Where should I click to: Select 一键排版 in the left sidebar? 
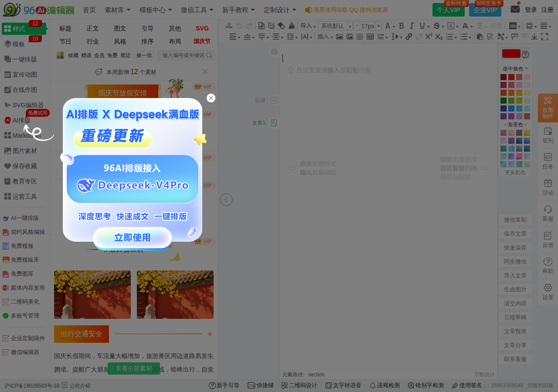pyautogui.click(x=24, y=59)
